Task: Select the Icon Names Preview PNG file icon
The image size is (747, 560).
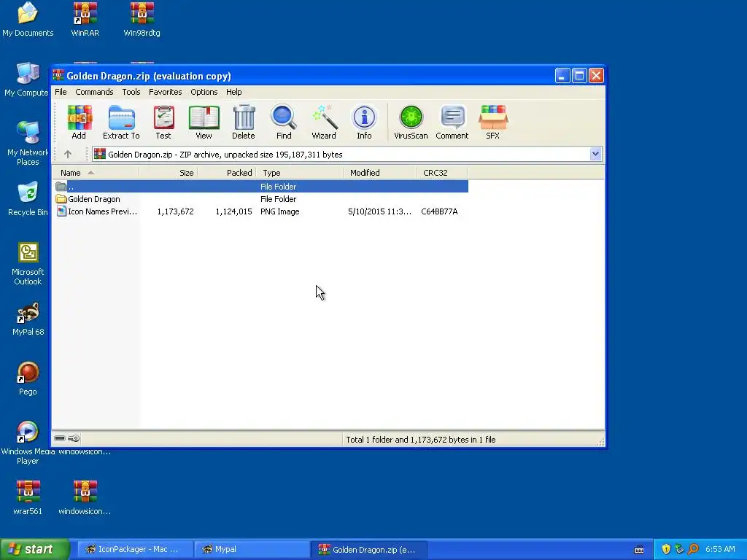Action: 61,211
